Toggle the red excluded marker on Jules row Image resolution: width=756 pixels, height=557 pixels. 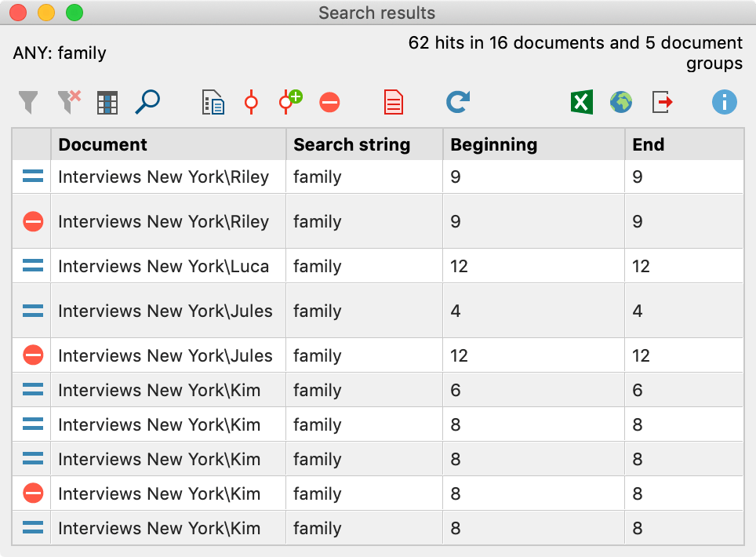[x=33, y=355]
